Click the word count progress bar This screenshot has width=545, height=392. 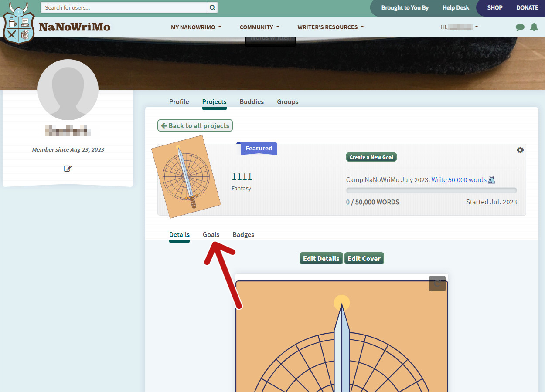tap(432, 190)
